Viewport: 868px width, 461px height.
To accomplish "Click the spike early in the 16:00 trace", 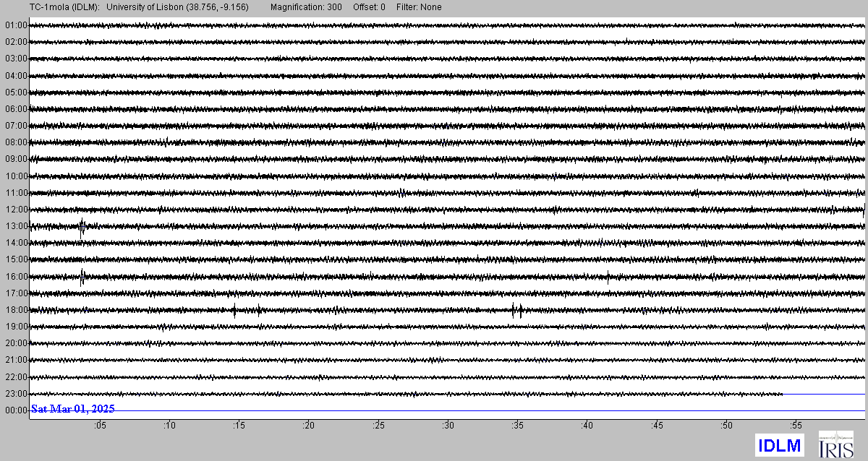I will point(82,277).
